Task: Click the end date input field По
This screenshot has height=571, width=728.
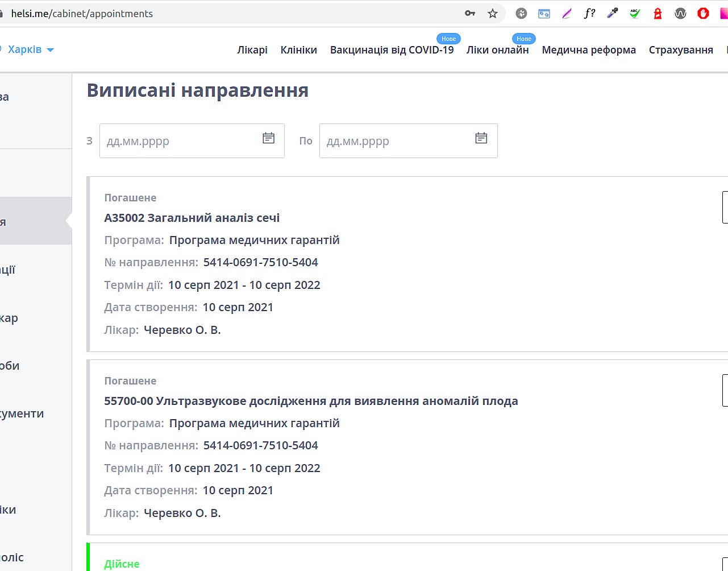Action: coord(398,141)
